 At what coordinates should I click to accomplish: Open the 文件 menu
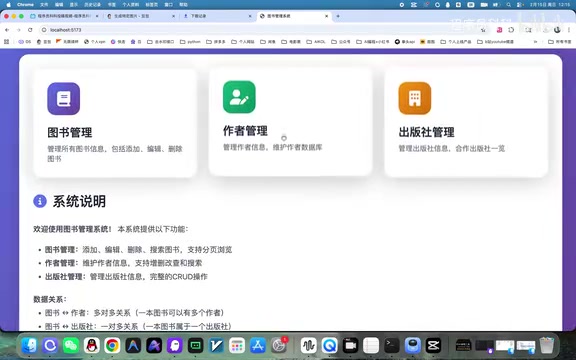point(44,5)
